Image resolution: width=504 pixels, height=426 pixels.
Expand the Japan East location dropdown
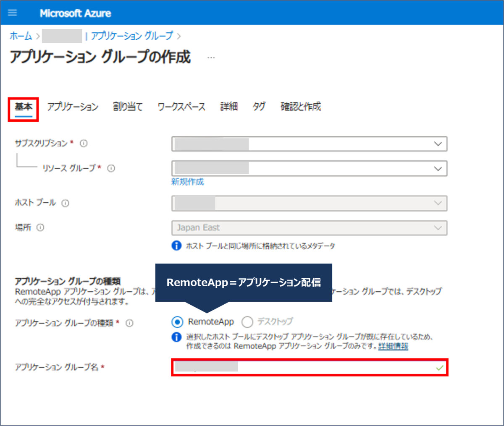[310, 228]
